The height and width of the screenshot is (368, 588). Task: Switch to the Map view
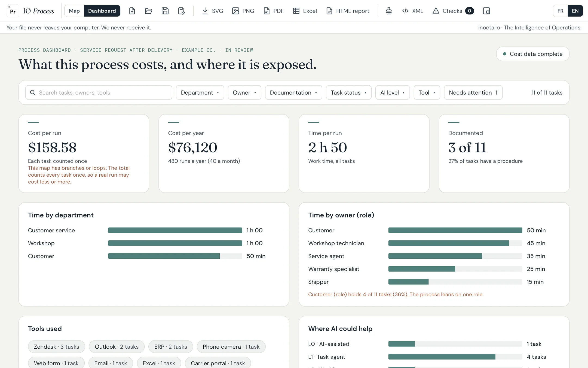coord(74,11)
